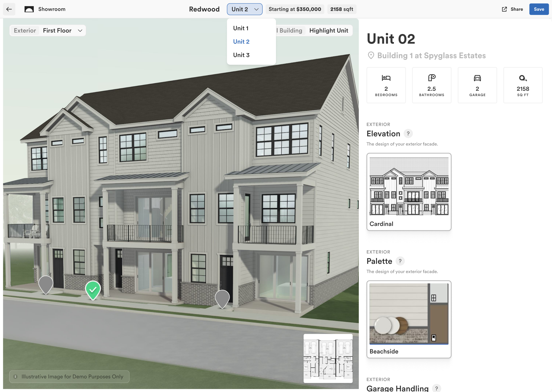Image resolution: width=552 pixels, height=392 pixels.
Task: Click the rightmost gray unit pin
Action: 222,298
